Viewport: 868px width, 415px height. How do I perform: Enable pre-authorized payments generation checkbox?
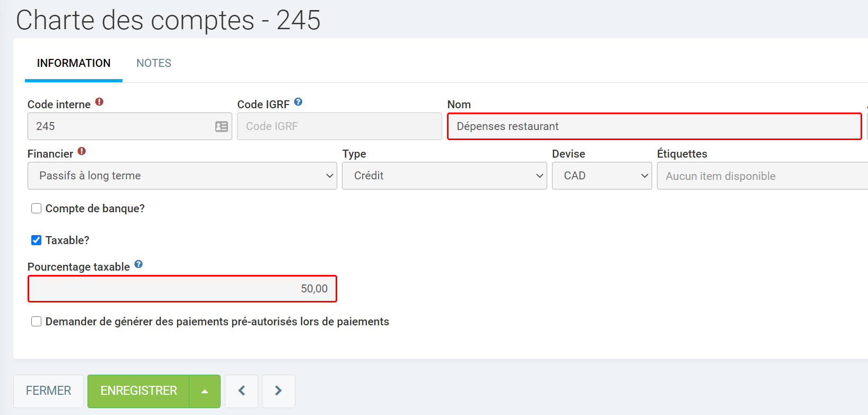(x=37, y=322)
